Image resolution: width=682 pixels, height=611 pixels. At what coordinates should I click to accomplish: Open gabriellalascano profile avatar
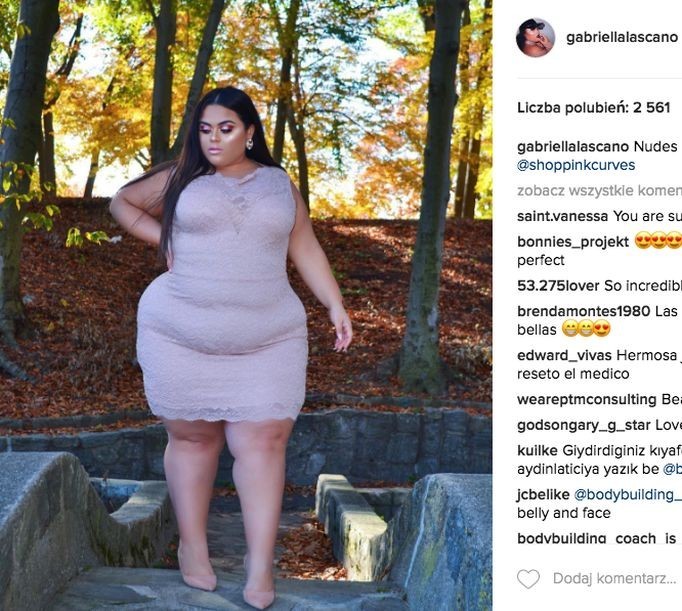tap(535, 37)
